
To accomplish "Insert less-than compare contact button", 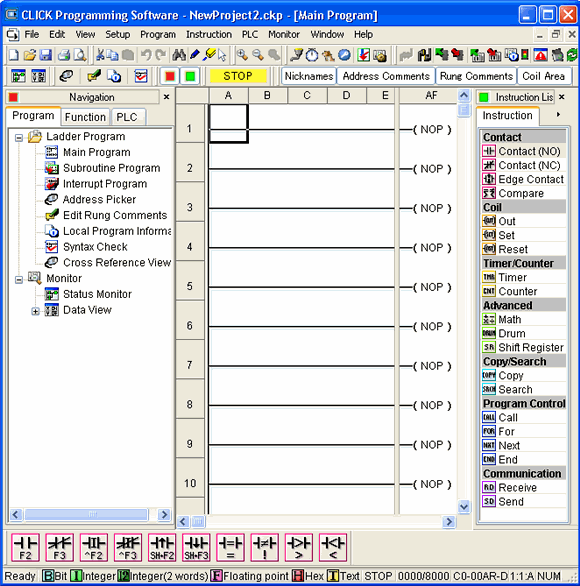I will 333,548.
